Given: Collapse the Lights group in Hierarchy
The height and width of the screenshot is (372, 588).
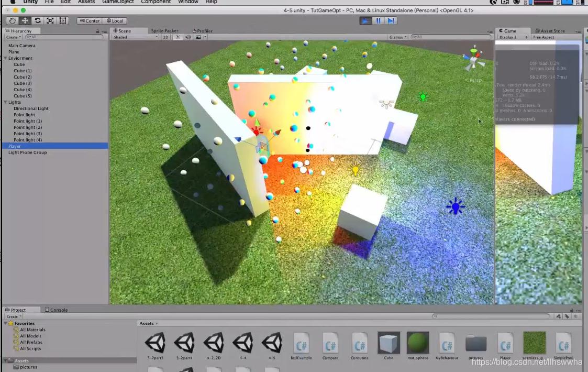Looking at the screenshot, I should coord(5,102).
